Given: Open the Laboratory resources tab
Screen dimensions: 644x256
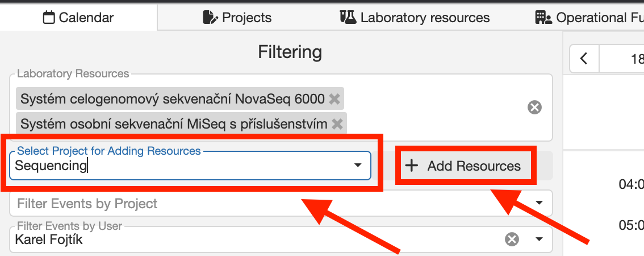Looking at the screenshot, I should [415, 18].
